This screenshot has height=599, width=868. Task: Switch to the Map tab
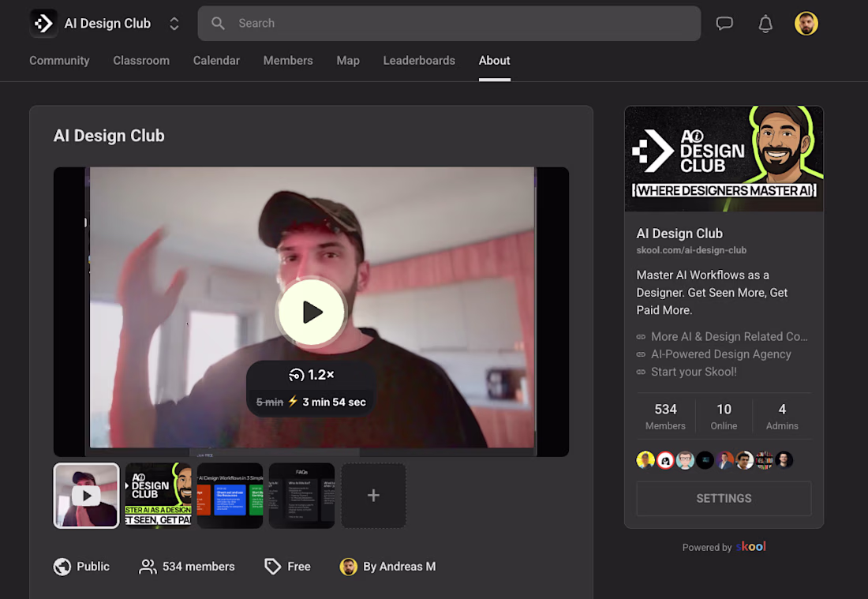pos(348,60)
